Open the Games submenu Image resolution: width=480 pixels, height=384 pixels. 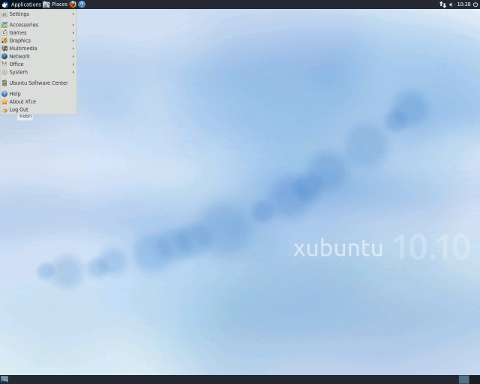(39, 33)
